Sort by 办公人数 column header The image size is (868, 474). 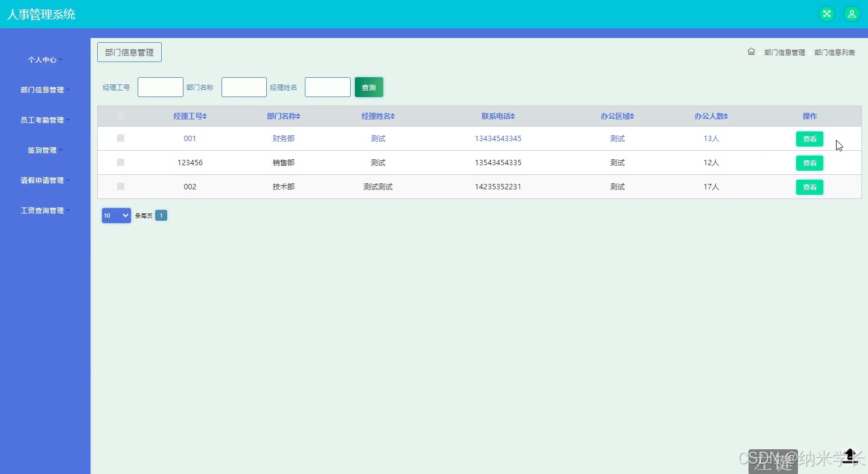point(711,116)
